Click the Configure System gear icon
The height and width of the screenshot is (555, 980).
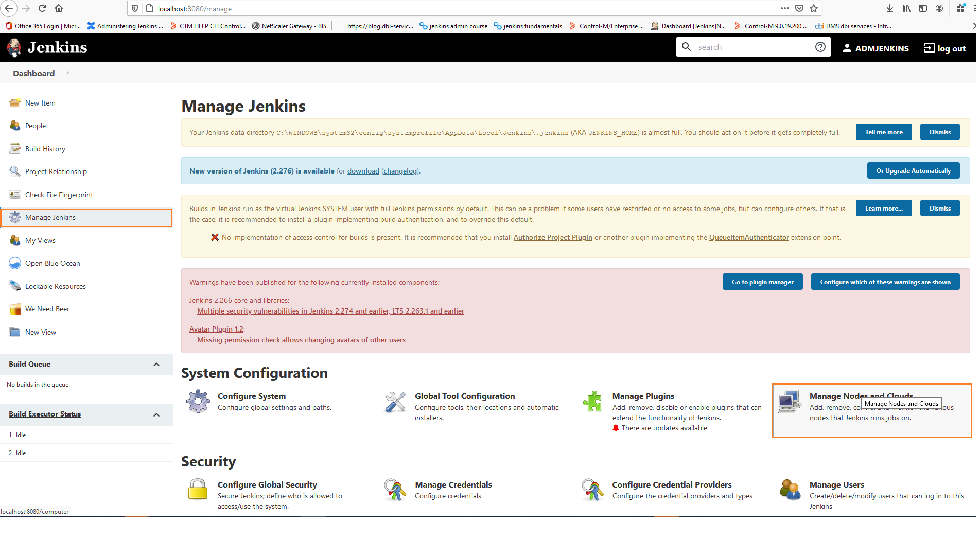point(198,402)
